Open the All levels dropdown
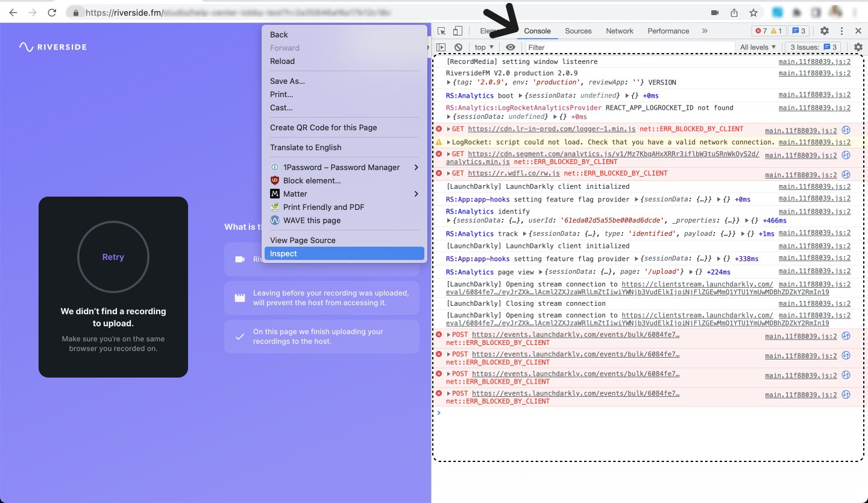Image resolution: width=868 pixels, height=503 pixels. coord(759,47)
